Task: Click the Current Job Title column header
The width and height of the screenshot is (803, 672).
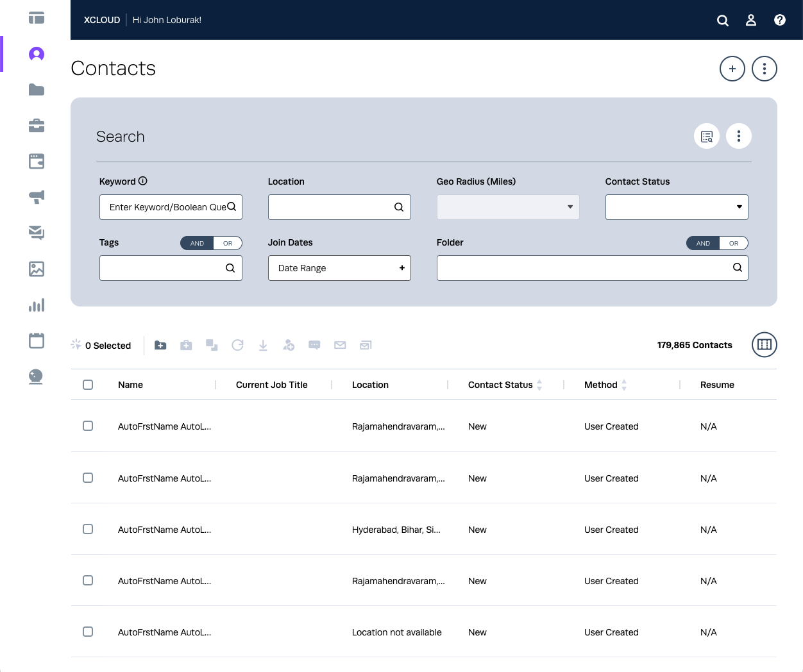Action: [x=272, y=385]
